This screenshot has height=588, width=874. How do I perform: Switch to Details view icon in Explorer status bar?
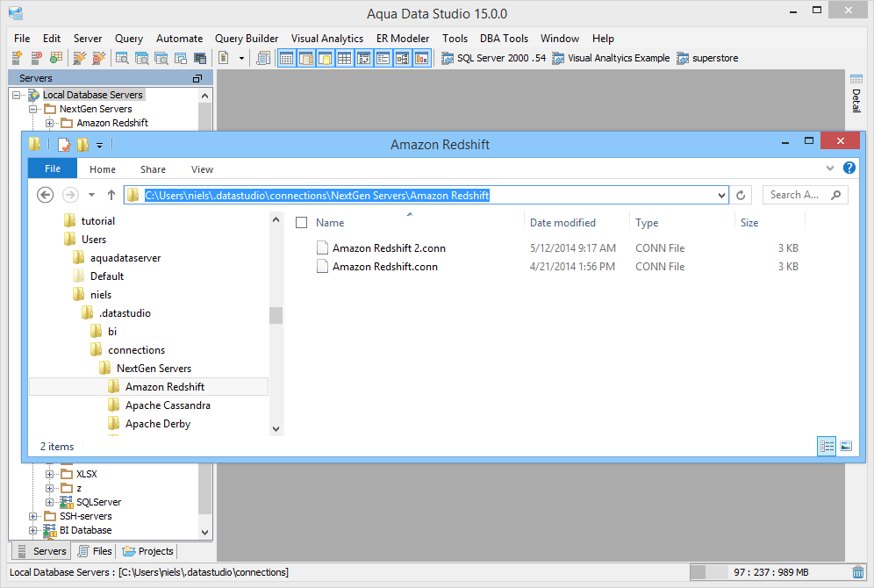click(x=827, y=447)
